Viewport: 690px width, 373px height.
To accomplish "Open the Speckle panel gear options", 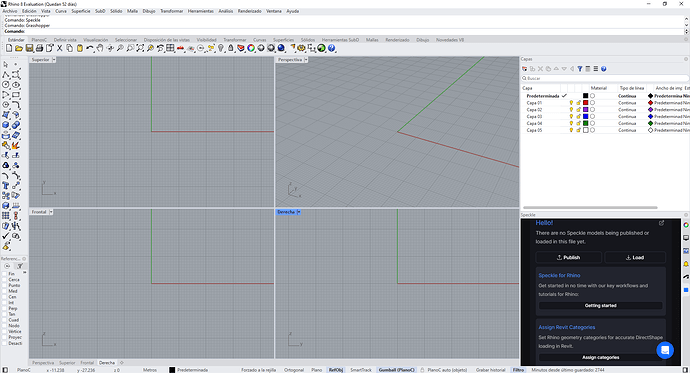I will (686, 215).
